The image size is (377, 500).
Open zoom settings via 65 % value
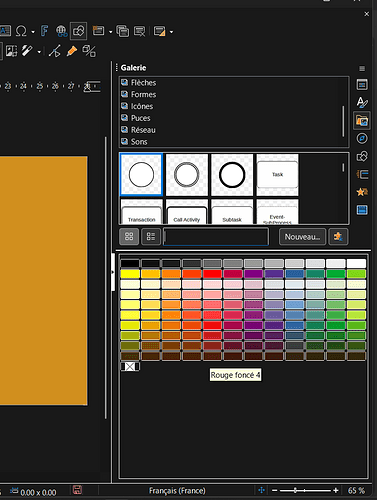(x=356, y=491)
